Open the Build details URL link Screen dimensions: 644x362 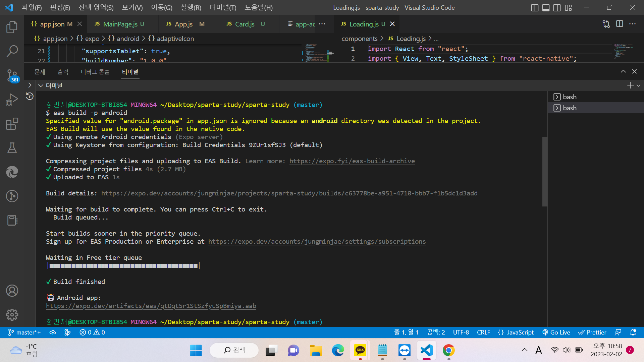[289, 193]
